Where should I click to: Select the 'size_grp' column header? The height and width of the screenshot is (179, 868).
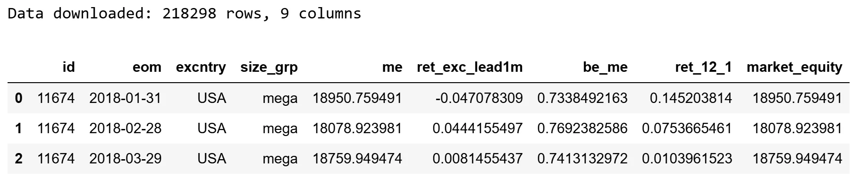point(269,68)
